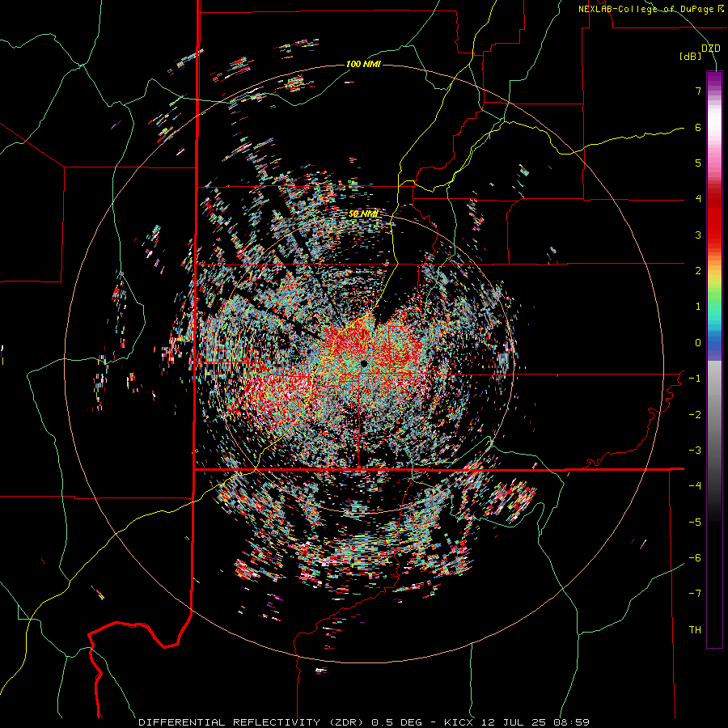Select scale value -3 on the legend
Screen dimensions: 728x728
coord(695,451)
